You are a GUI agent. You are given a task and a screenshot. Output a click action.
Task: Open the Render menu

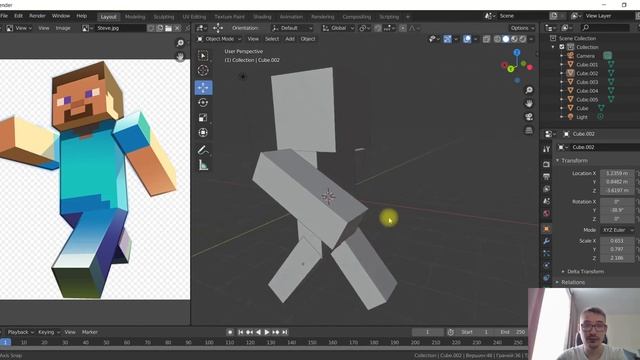pos(37,16)
